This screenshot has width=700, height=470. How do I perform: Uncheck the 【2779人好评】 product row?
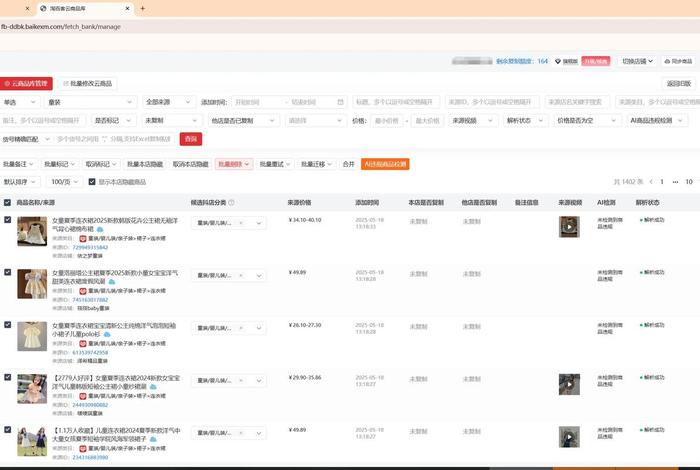pyautogui.click(x=8, y=377)
